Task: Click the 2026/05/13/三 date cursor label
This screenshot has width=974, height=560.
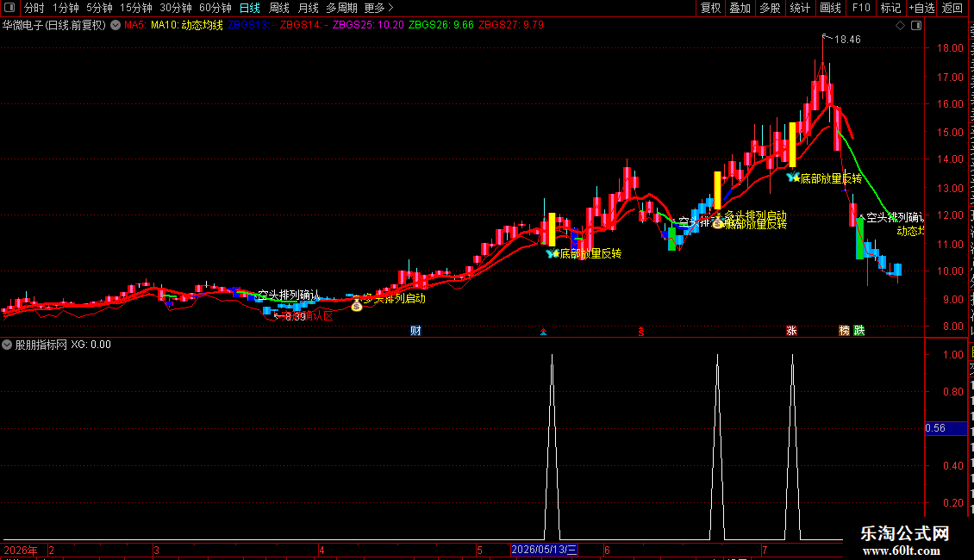Action: [544, 550]
